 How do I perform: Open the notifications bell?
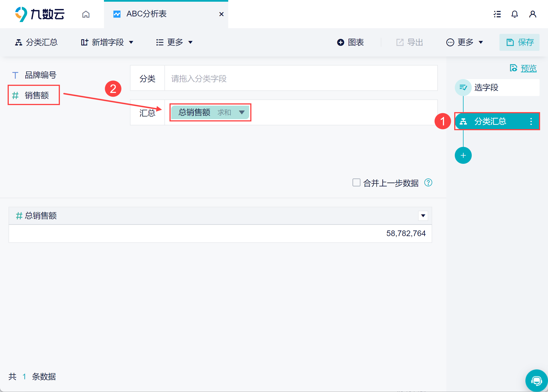[x=515, y=14]
